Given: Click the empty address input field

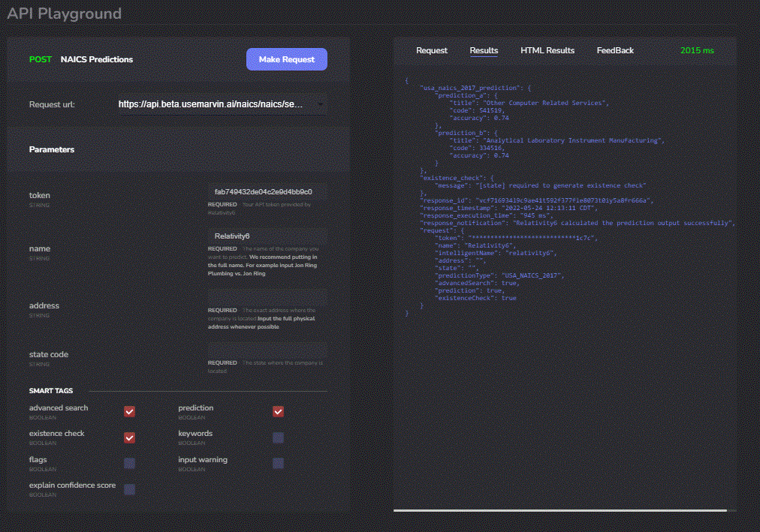Looking at the screenshot, I should click(267, 297).
